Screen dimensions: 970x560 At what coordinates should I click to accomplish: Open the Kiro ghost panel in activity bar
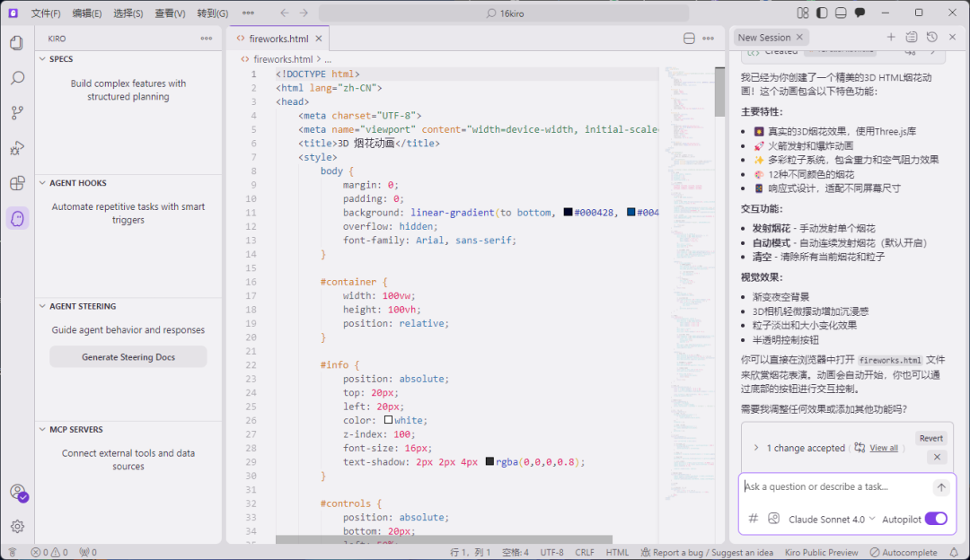[17, 218]
